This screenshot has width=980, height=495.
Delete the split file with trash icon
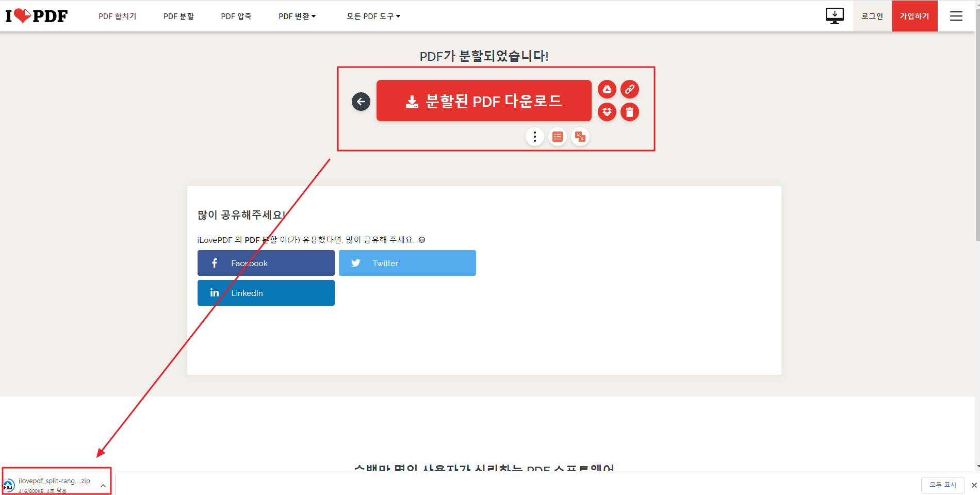(x=630, y=112)
